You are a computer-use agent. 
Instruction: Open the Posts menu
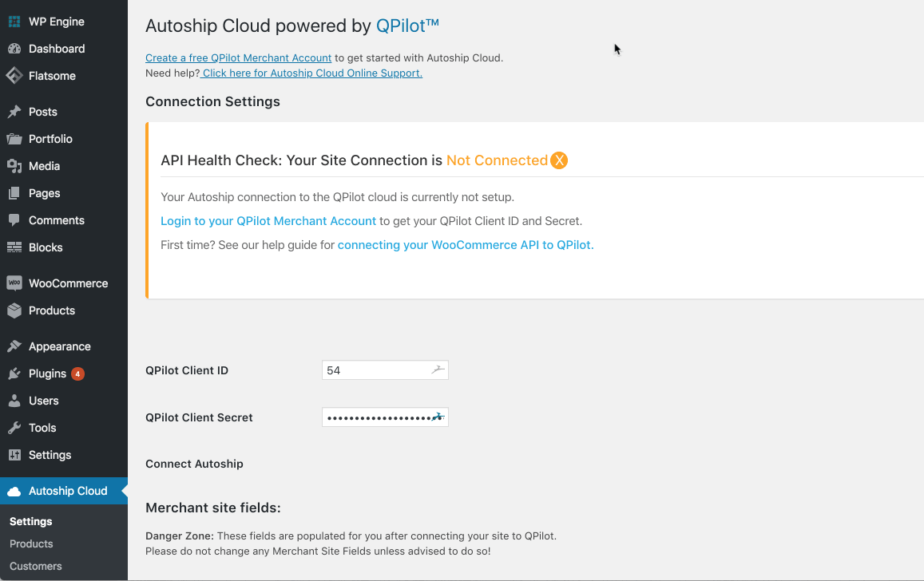43,112
